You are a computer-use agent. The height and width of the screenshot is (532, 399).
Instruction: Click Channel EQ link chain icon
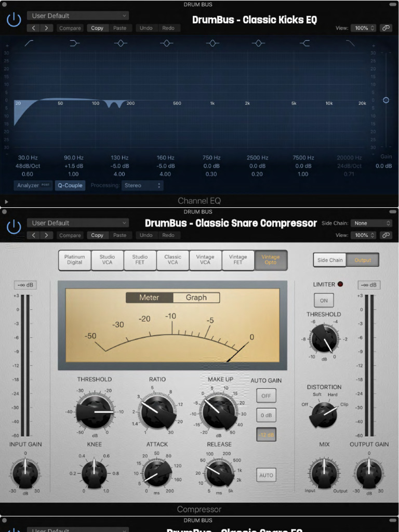[386, 28]
